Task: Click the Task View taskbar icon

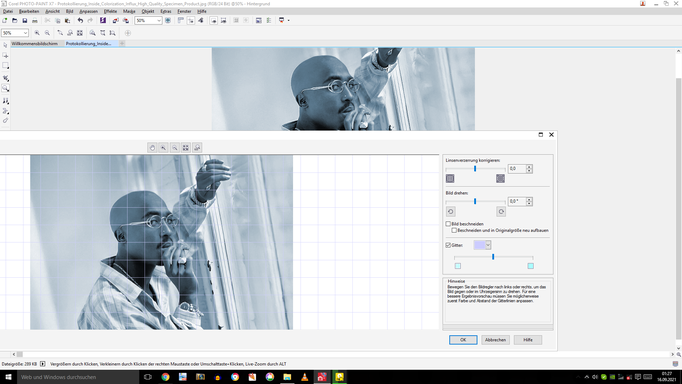Action: pyautogui.click(x=148, y=377)
